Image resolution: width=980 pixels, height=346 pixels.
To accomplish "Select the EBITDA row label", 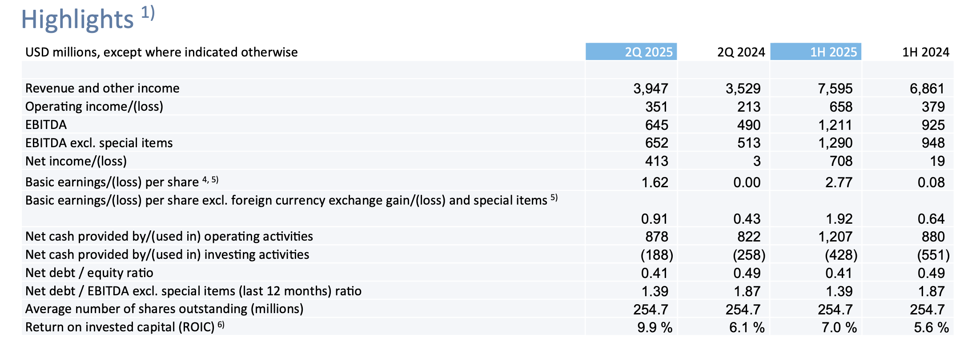I will pyautogui.click(x=46, y=125).
